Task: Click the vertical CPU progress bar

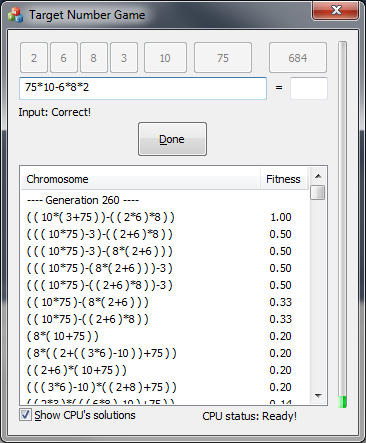Action: point(342,225)
